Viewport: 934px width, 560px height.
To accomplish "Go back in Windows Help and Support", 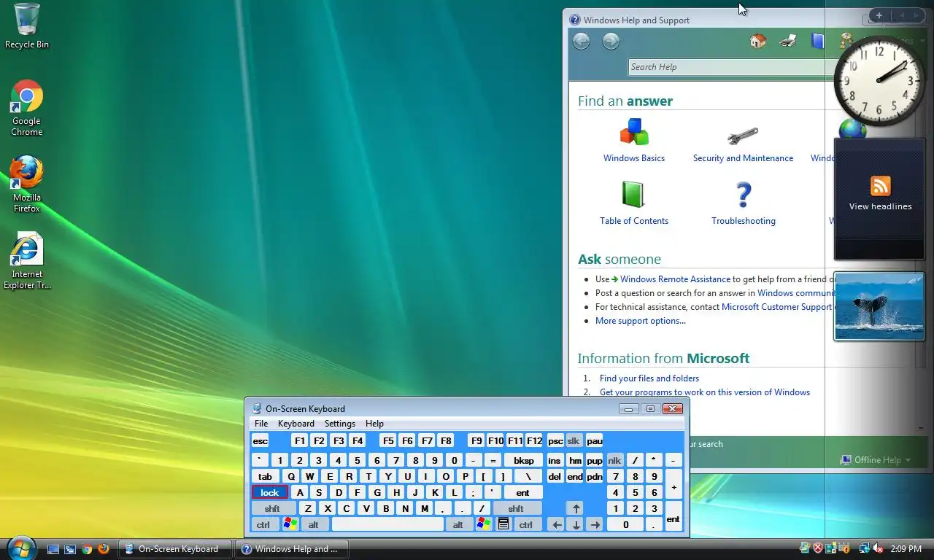I will coord(581,42).
